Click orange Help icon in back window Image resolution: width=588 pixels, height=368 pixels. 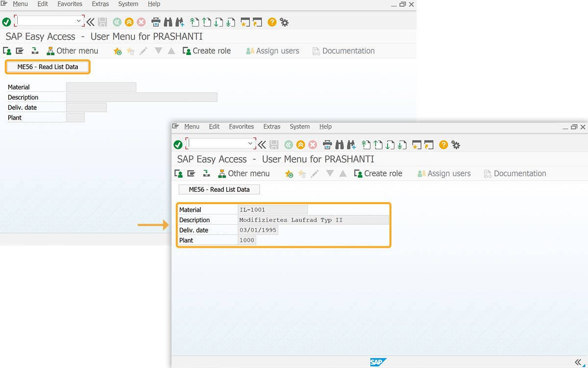(272, 22)
